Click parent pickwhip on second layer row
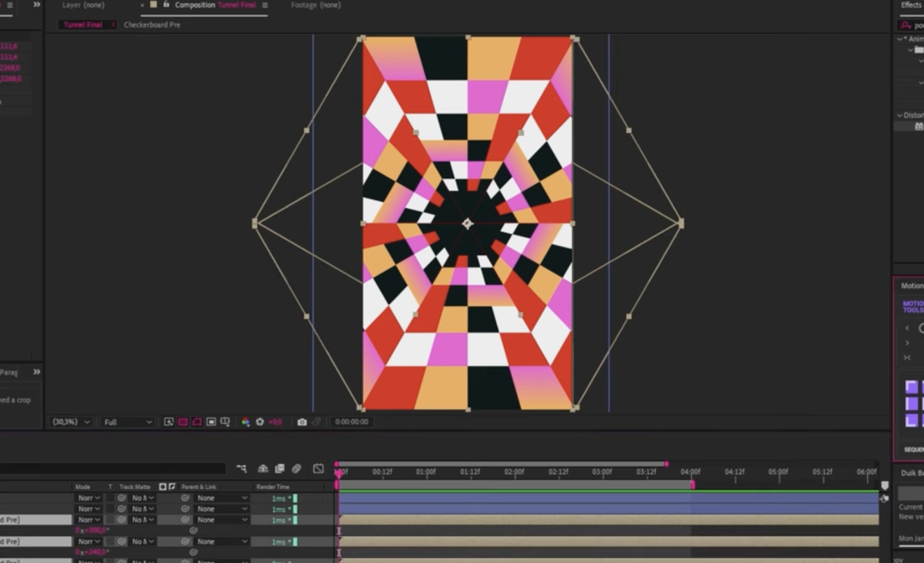The width and height of the screenshot is (924, 563). click(185, 509)
